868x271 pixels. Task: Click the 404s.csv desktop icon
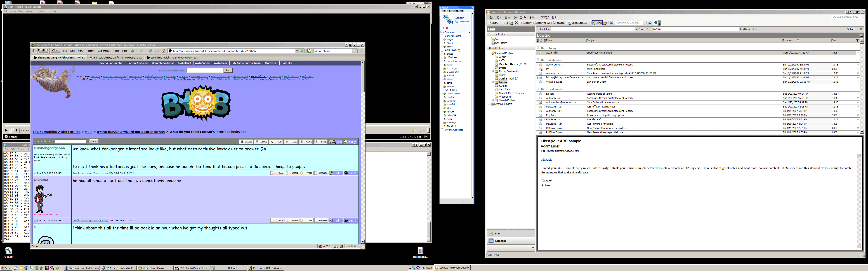coord(8,252)
